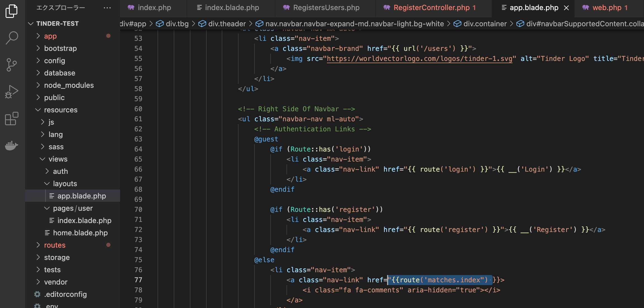Click the Explorer icon in activity bar
644x308 pixels.
11,11
